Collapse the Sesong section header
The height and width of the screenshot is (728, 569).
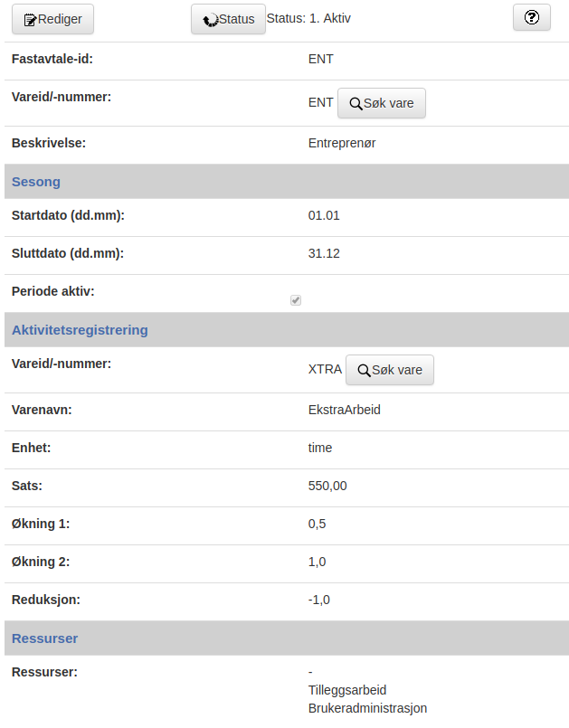tap(287, 182)
